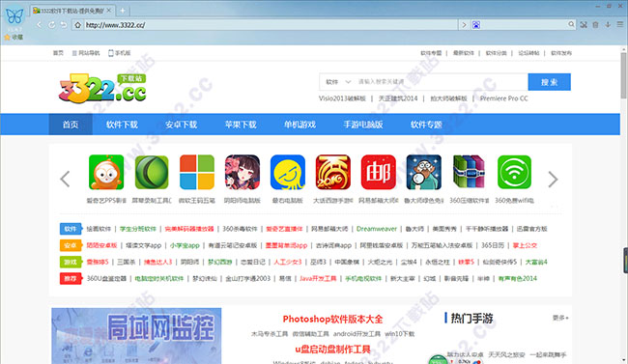Open the Microsoft four-color 王码五笔 icon
Image resolution: width=628 pixels, height=364 pixels.
click(x=197, y=172)
